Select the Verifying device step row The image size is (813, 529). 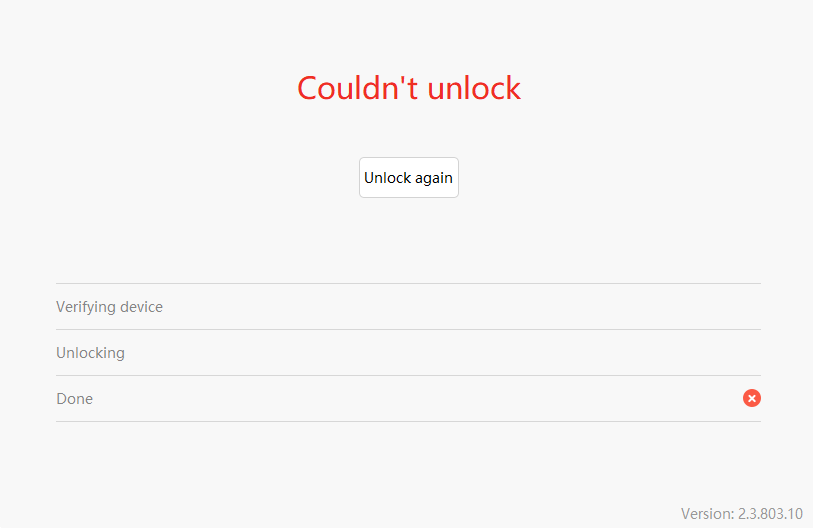[x=408, y=307]
